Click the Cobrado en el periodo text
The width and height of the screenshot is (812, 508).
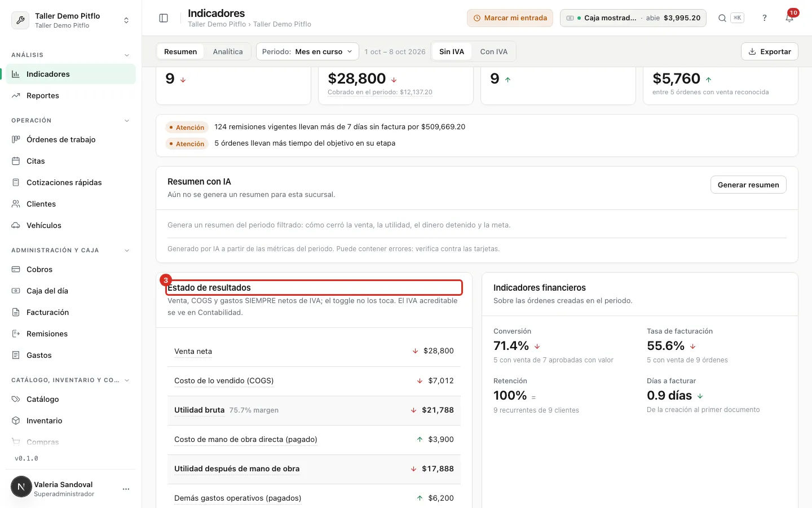(x=380, y=92)
